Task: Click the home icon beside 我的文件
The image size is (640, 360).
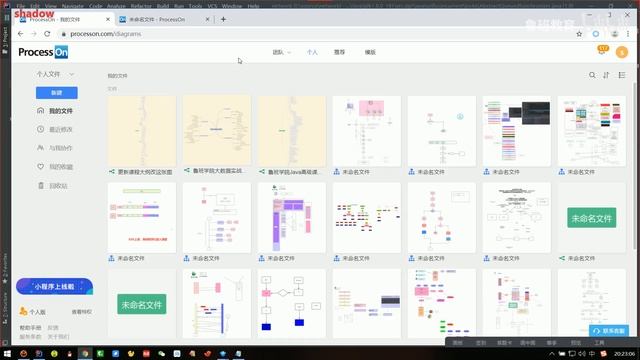Action: 40,111
